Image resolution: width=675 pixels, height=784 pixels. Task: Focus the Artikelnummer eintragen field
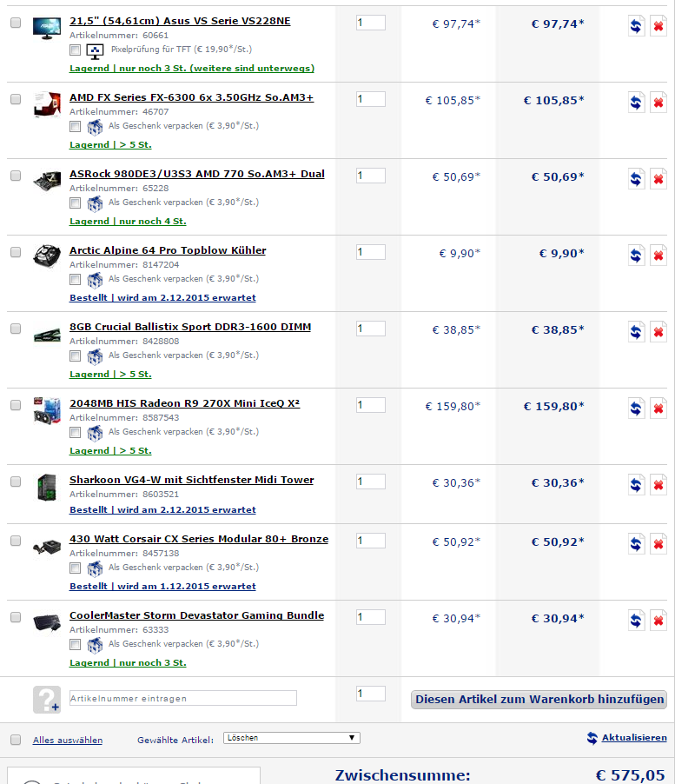pyautogui.click(x=182, y=698)
